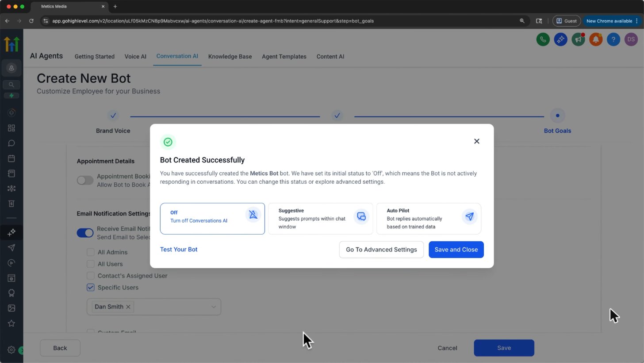Image resolution: width=644 pixels, height=363 pixels.
Task: Go to Agent Templates tab
Action: tap(284, 57)
